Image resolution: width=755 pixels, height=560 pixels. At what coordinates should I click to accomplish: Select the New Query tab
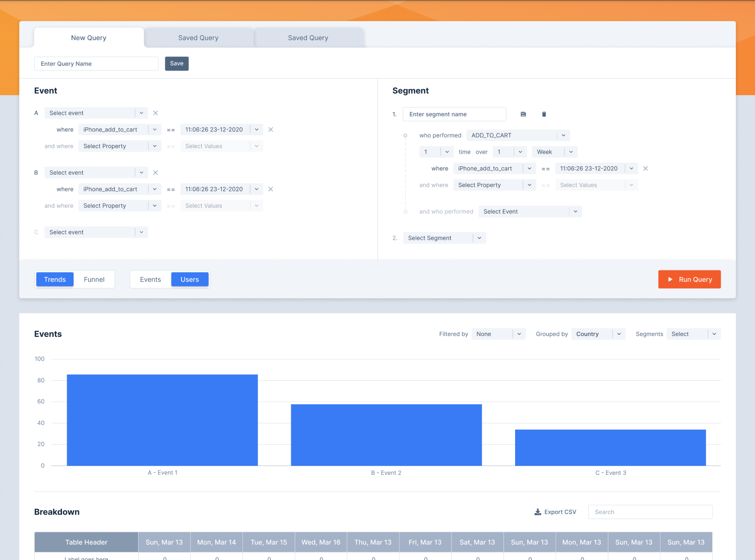click(89, 38)
